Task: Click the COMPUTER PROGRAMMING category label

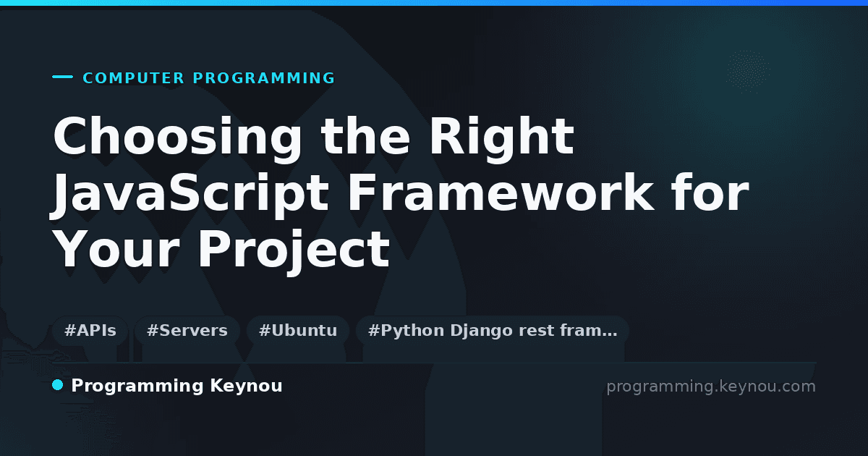Action: point(209,78)
